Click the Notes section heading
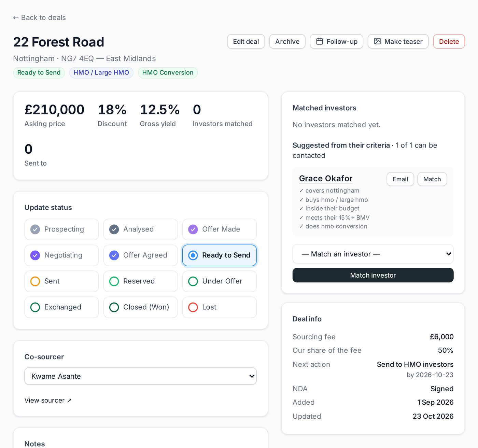This screenshot has height=448, width=478. [34, 444]
